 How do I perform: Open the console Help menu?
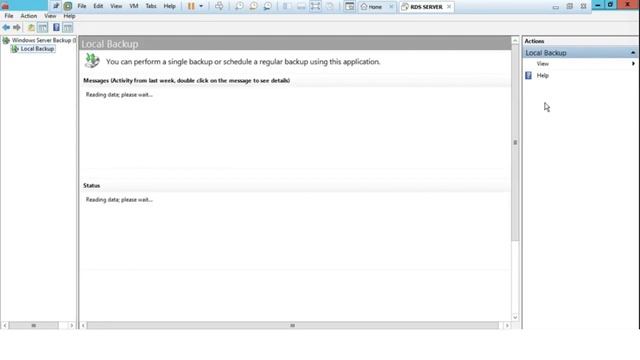(x=69, y=16)
